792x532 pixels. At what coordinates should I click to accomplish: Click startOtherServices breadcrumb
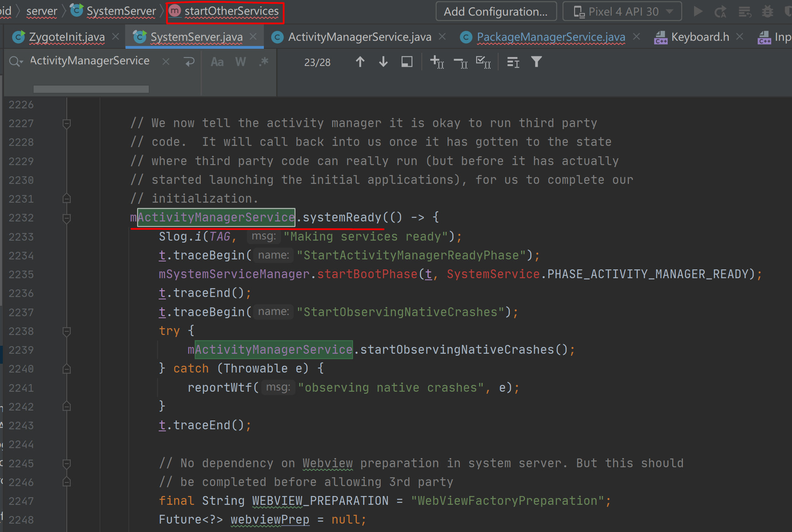point(231,11)
